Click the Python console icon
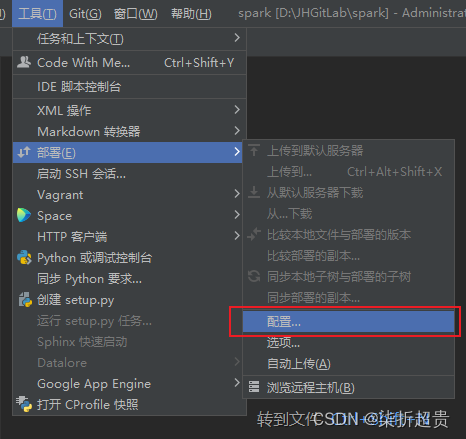Viewport: 466px width, 439px height. pyautogui.click(x=24, y=257)
